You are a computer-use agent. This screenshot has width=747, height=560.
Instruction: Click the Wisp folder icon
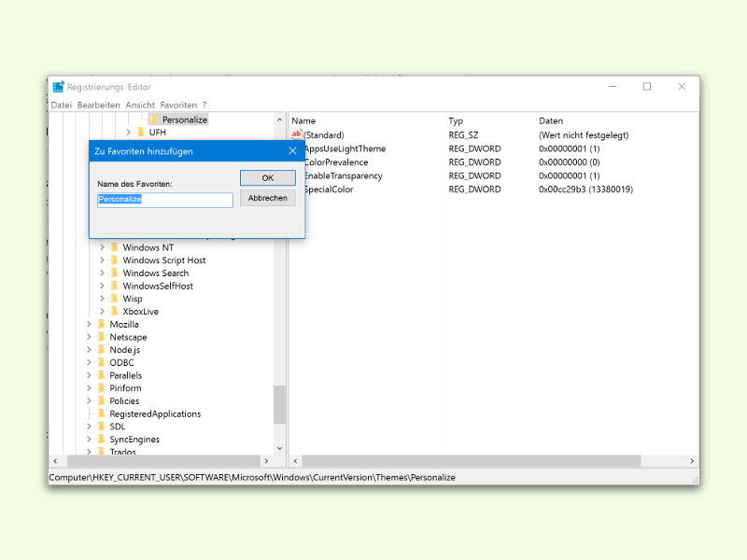pos(114,299)
